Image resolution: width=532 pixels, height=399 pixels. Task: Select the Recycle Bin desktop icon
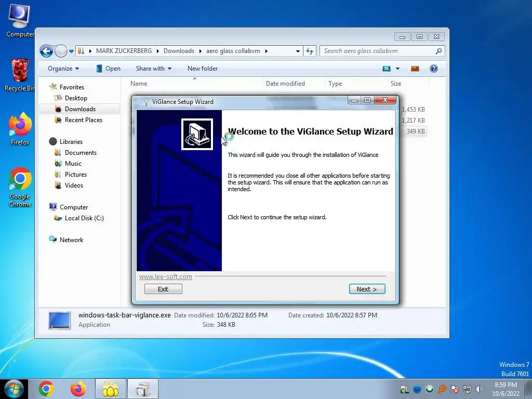[20, 75]
